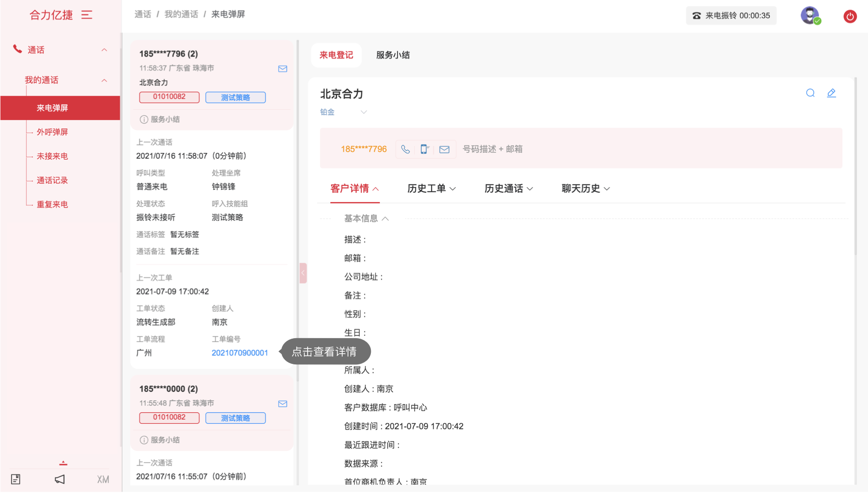Image resolution: width=868 pixels, height=493 pixels.
Task: Open the user avatar in top bar
Action: tap(809, 15)
